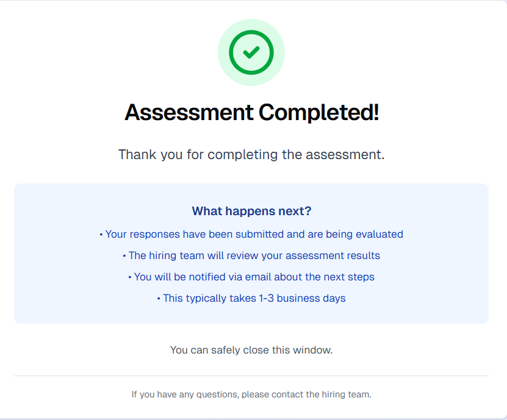Click "You can safely close this window" text
This screenshot has width=507, height=420.
pos(251,350)
